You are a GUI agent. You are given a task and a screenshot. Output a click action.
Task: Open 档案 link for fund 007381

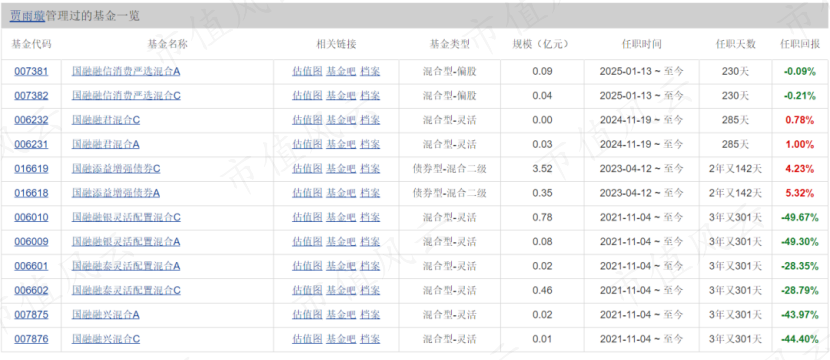coord(370,71)
